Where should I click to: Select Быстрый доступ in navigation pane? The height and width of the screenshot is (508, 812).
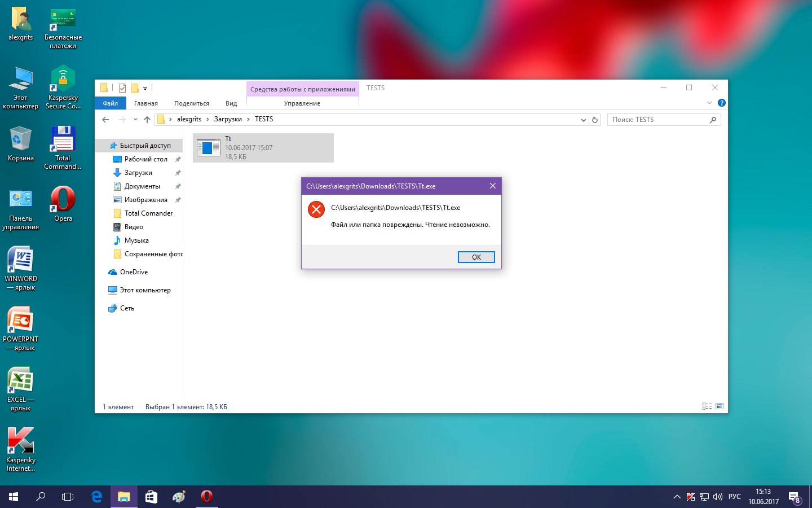[x=139, y=146]
